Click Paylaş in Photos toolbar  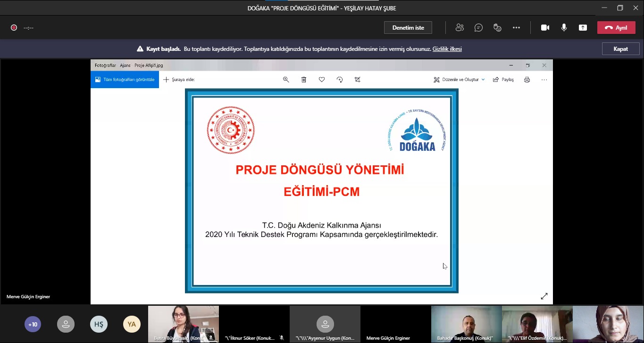coord(503,80)
